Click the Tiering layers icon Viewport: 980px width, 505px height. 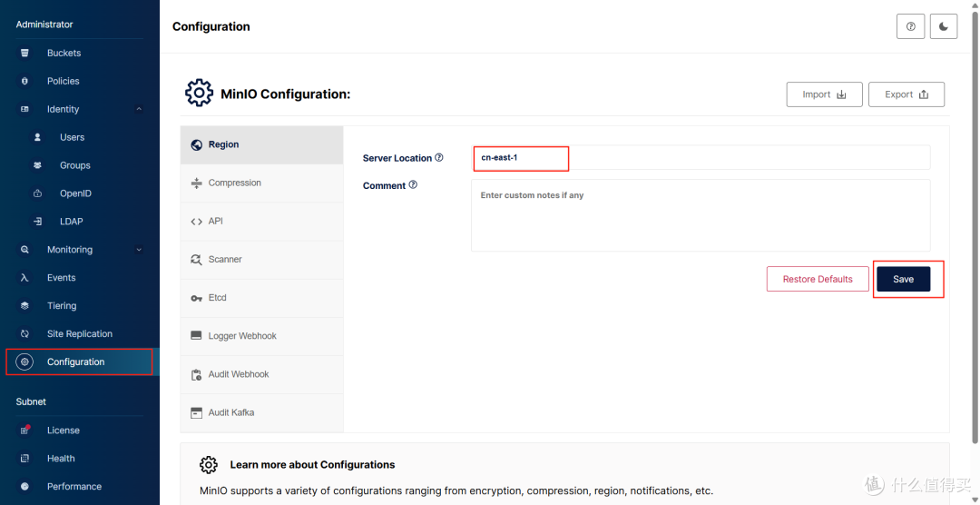24,306
